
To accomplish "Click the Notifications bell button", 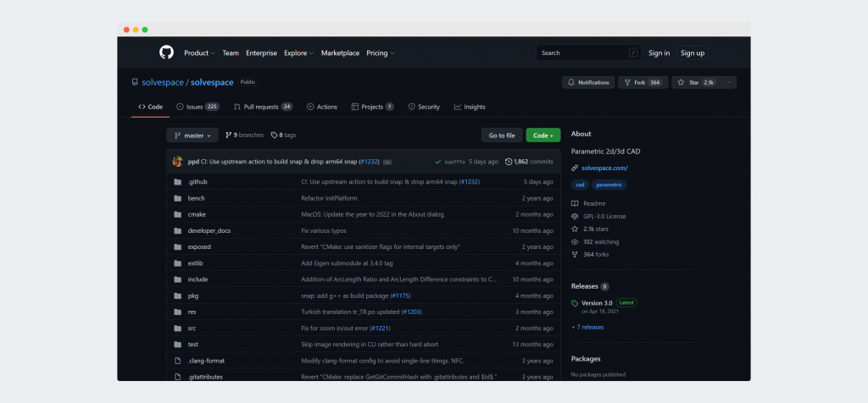I will 588,82.
